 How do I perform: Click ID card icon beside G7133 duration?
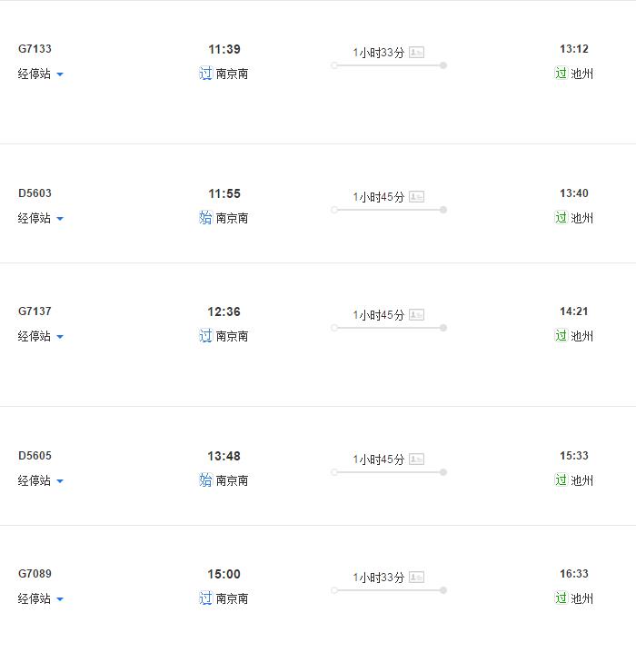tap(416, 53)
